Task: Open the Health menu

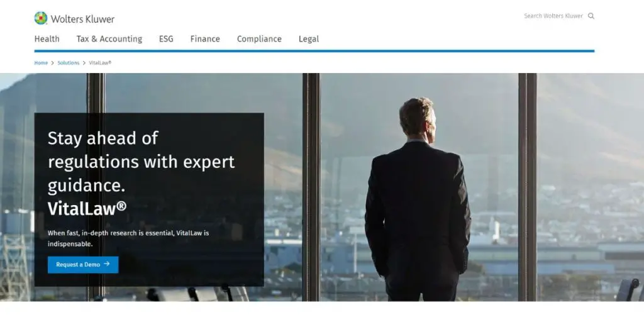Action: [x=47, y=39]
